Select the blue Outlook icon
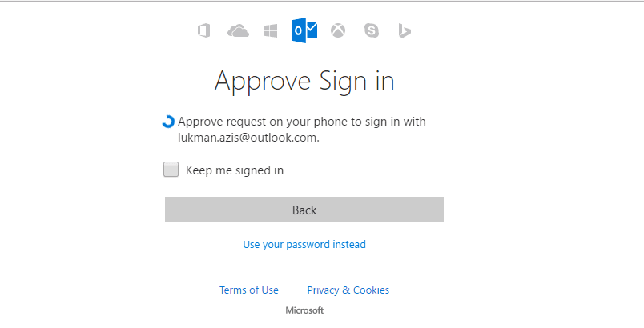The image size is (644, 328). (x=304, y=30)
